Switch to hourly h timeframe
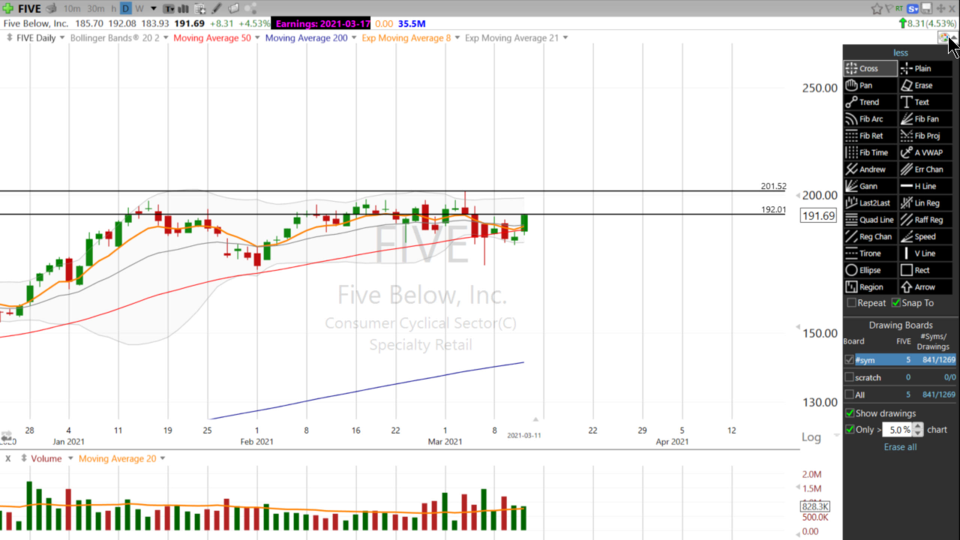The height and width of the screenshot is (540, 960). [113, 9]
